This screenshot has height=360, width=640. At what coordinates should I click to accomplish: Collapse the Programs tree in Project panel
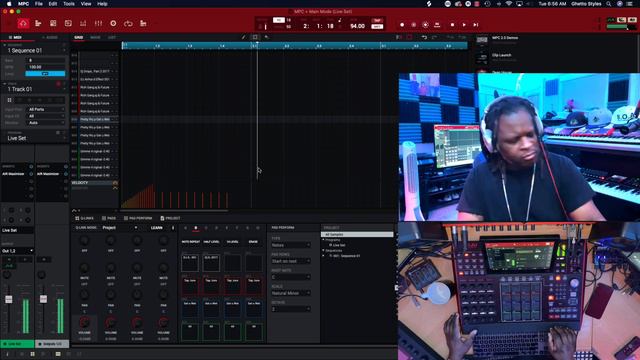point(323,240)
